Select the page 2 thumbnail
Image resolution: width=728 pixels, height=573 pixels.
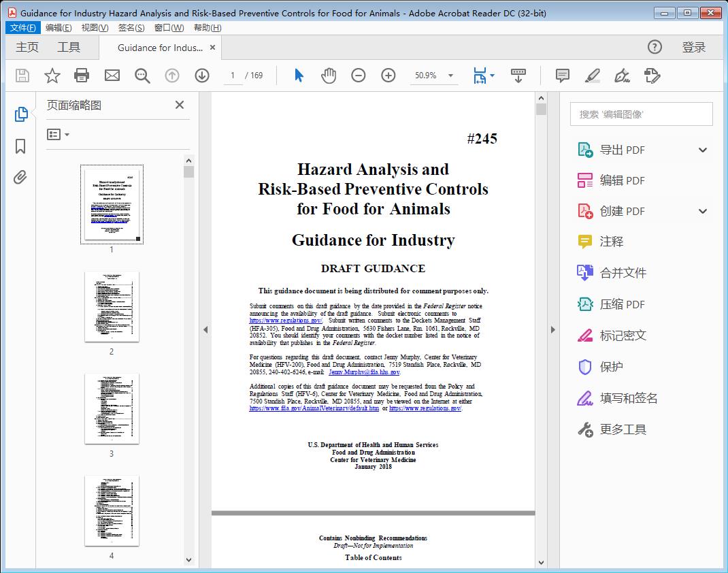point(111,307)
